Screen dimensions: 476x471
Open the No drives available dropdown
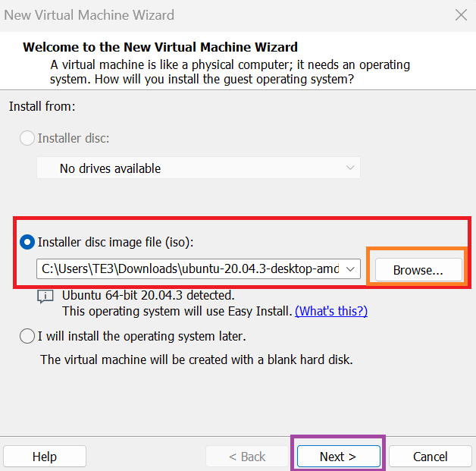199,168
